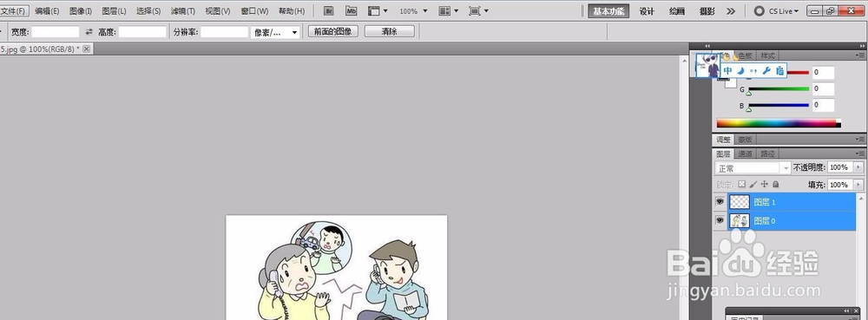This screenshot has height=320, width=868.
Task: Launch Adobe Bridge with the Br icon
Action: click(329, 11)
